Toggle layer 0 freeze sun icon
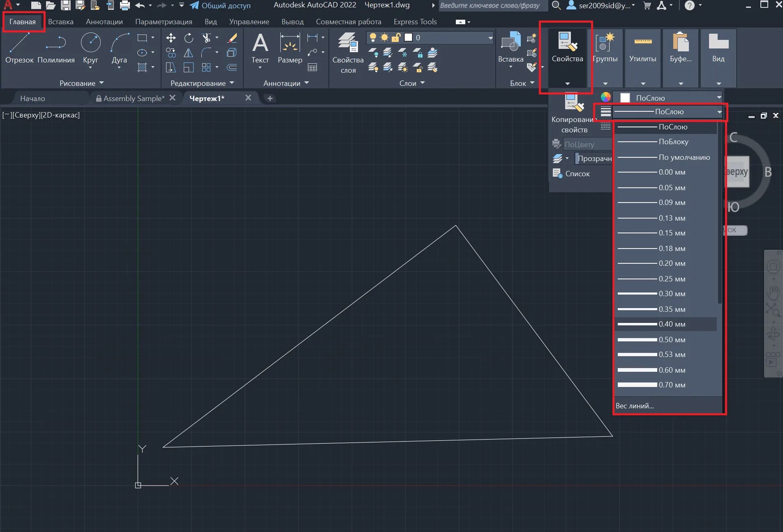This screenshot has width=783, height=532. pos(384,38)
